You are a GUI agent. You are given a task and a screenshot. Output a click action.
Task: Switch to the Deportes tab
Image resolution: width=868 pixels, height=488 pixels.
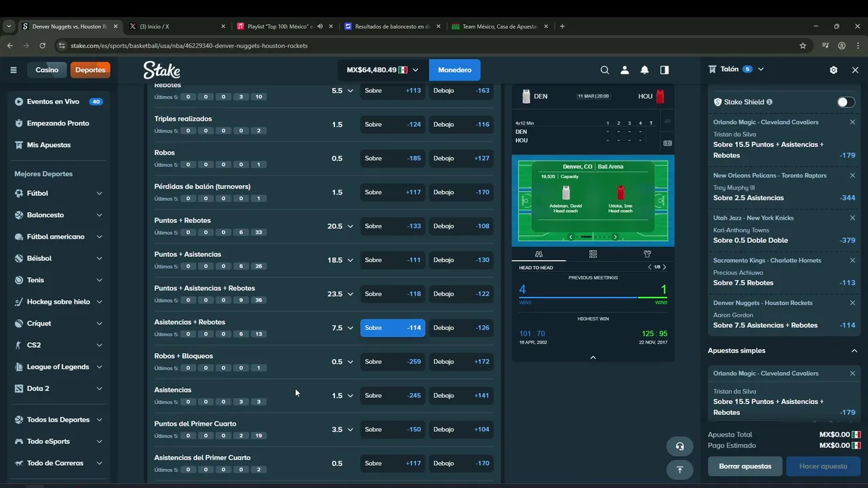[x=90, y=70]
